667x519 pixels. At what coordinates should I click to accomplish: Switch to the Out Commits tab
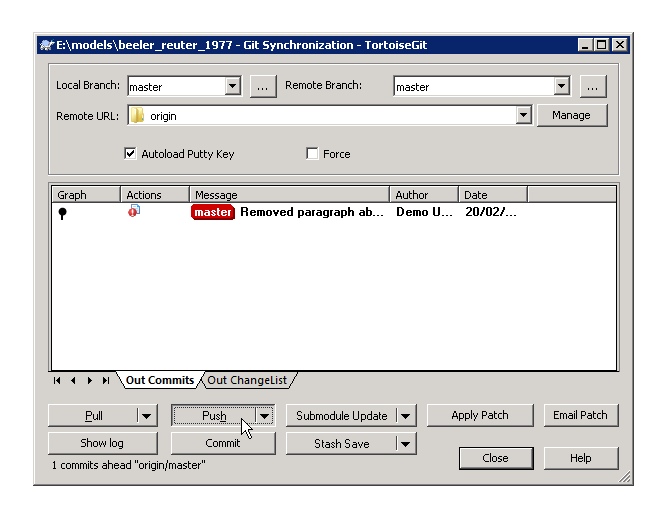160,380
